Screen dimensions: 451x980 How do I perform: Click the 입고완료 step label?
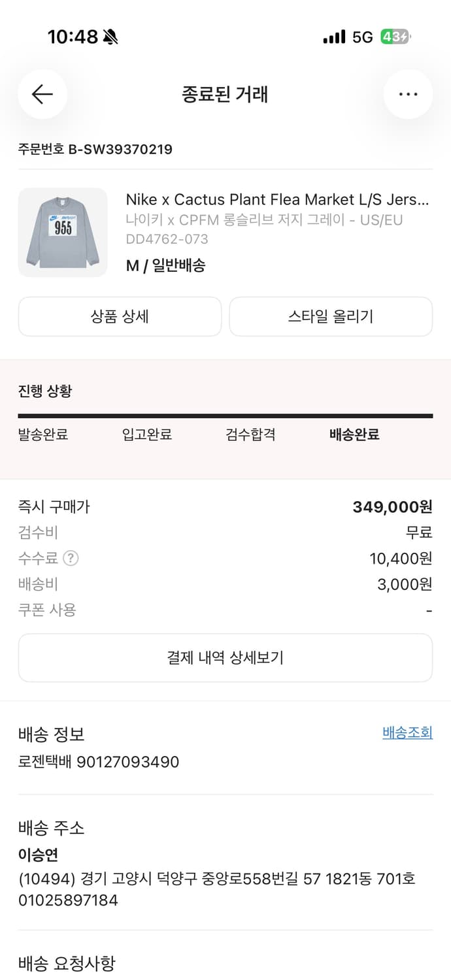click(146, 434)
